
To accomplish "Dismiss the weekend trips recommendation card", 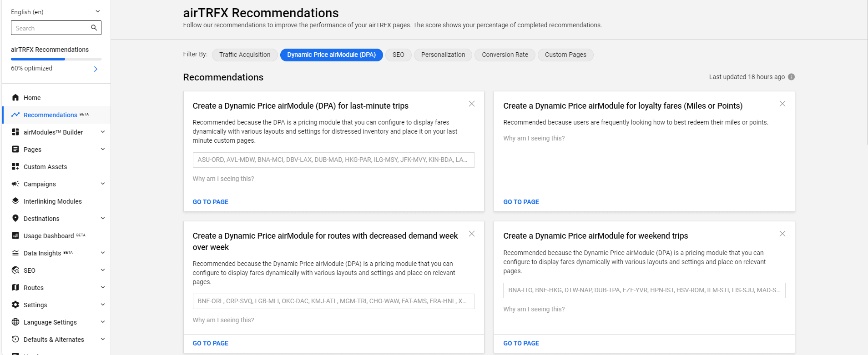I will [782, 234].
